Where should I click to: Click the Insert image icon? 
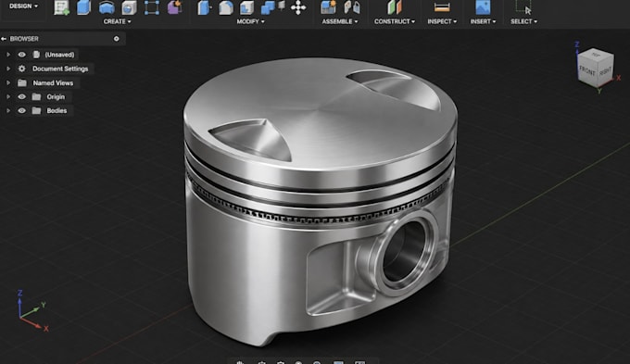(x=483, y=7)
